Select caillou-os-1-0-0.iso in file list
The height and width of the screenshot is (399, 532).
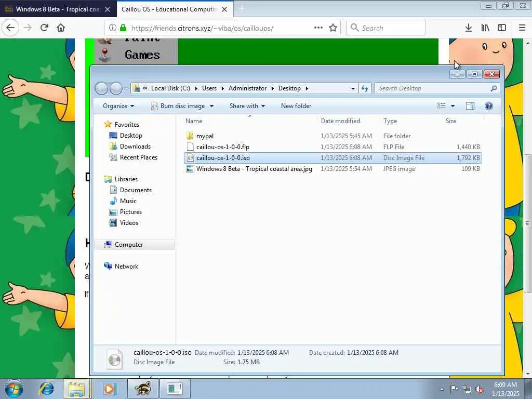(x=332, y=158)
